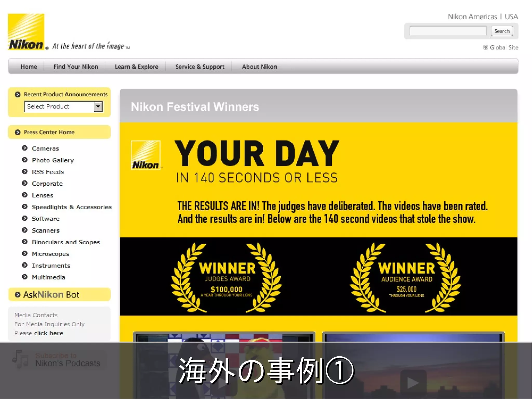Open the Lenses category link
Image resolution: width=532 pixels, height=399 pixels.
coord(42,195)
